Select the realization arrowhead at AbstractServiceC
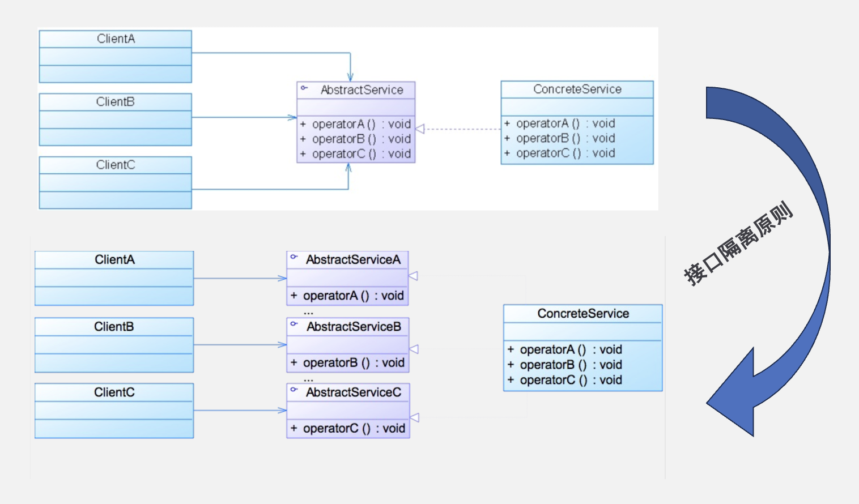The width and height of the screenshot is (859, 504). coord(415,417)
